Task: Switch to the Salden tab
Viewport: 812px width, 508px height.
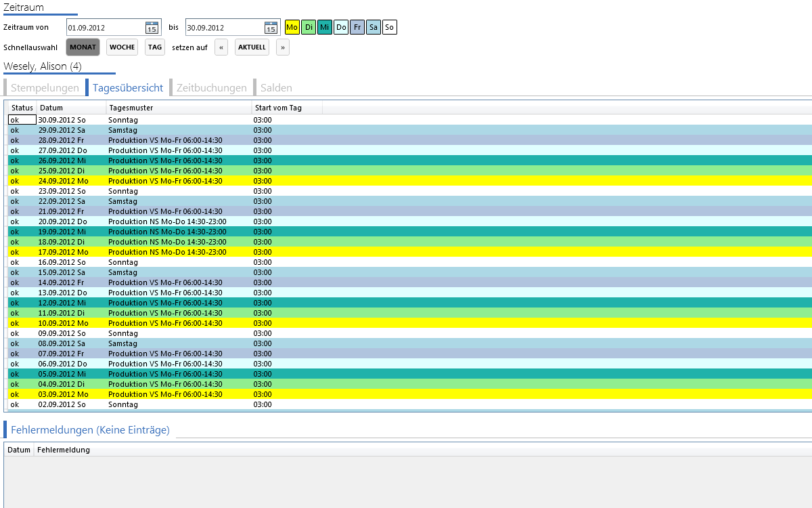Action: [276, 88]
